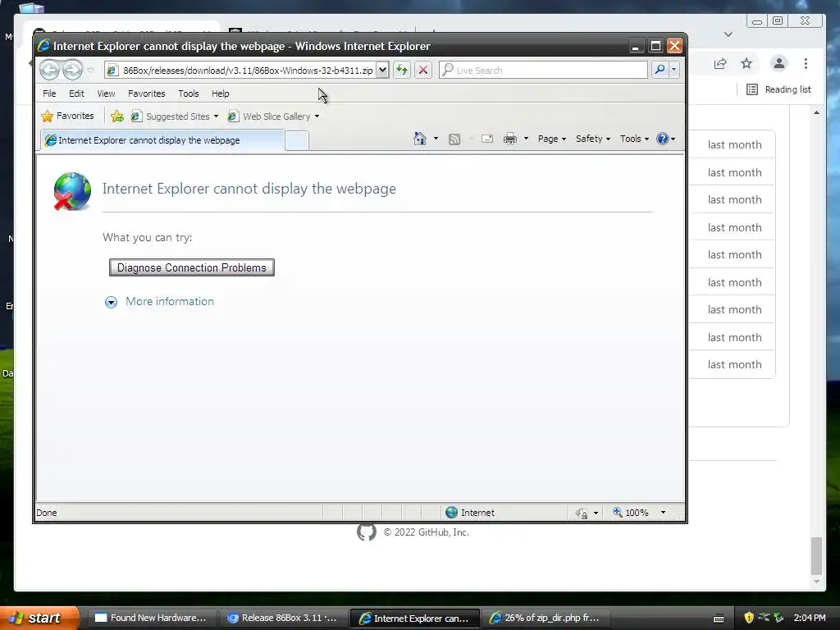Click the address bar URL field
Image resolution: width=840 pixels, height=630 pixels.
point(240,71)
